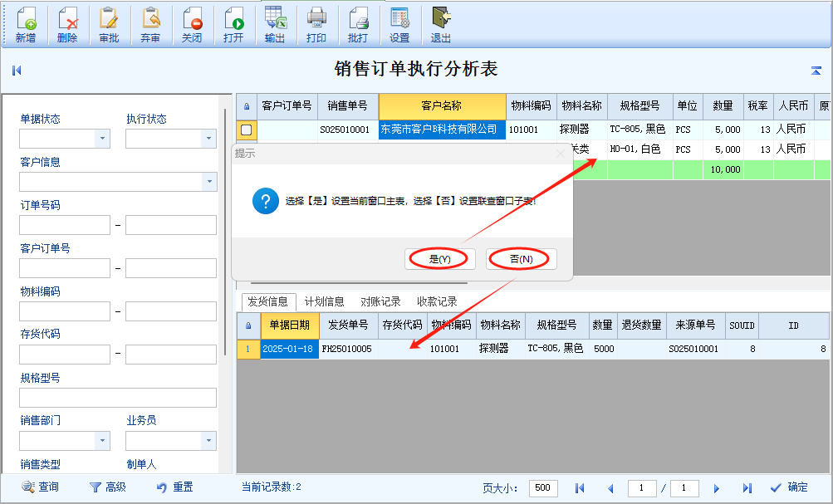Click lock icon in 发货信息 table header
Image resolution: width=833 pixels, height=504 pixels.
pyautogui.click(x=248, y=325)
